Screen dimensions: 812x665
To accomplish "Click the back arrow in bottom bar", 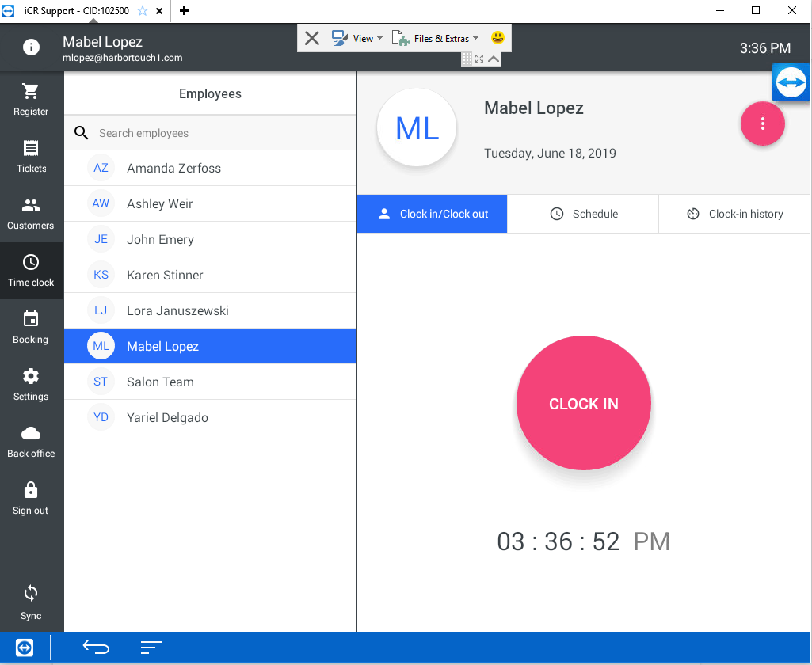I will (x=96, y=648).
